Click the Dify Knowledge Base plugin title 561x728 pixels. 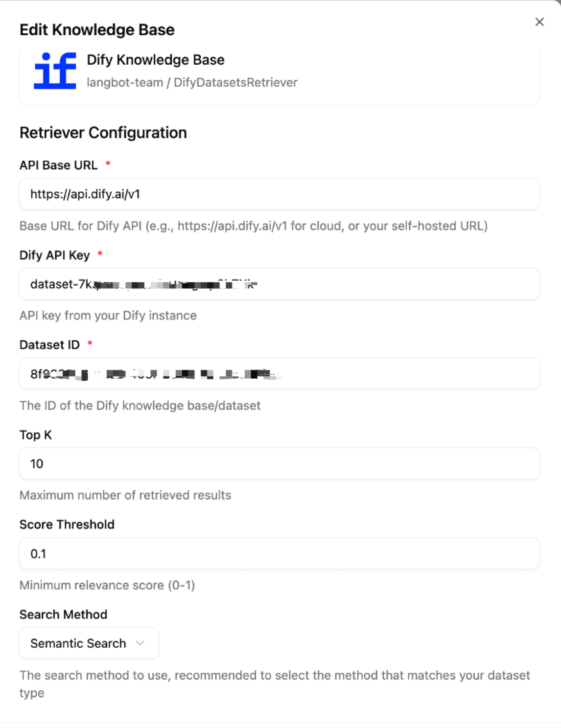coord(156,60)
